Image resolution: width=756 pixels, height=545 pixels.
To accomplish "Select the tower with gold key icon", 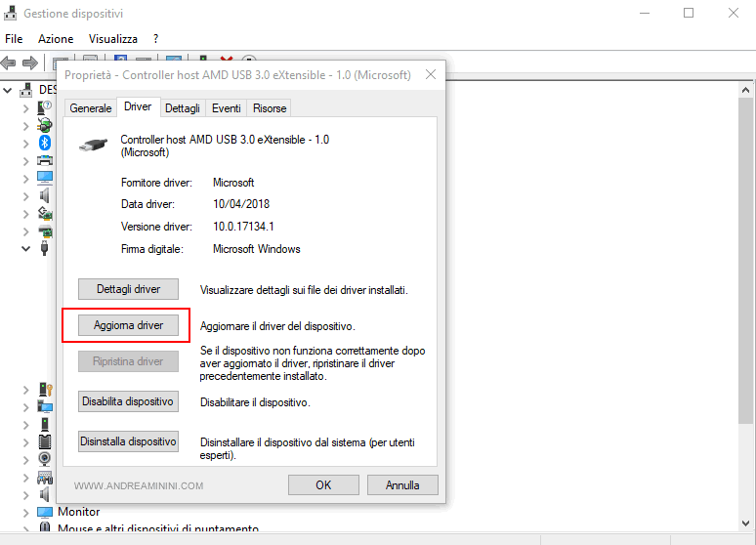I will [x=45, y=390].
